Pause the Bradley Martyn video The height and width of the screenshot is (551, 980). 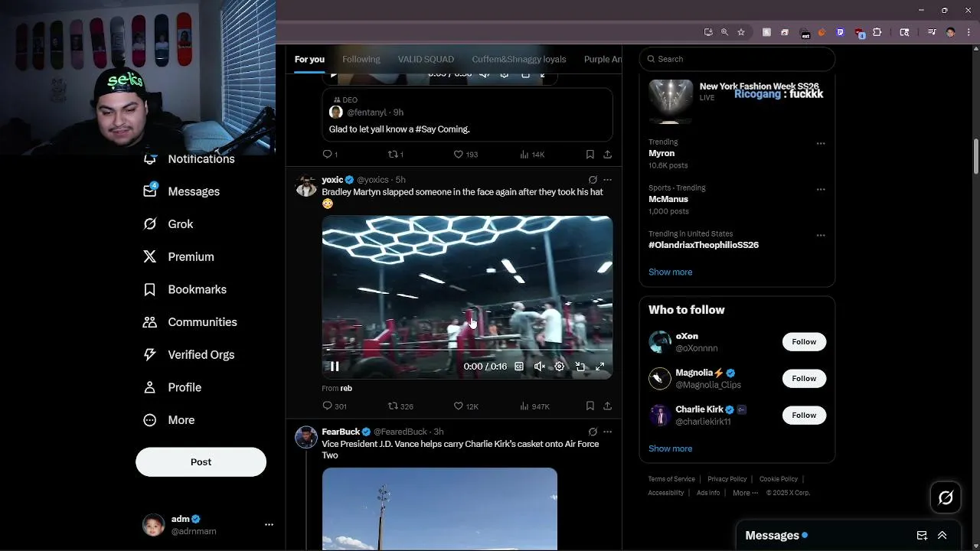[x=335, y=367]
